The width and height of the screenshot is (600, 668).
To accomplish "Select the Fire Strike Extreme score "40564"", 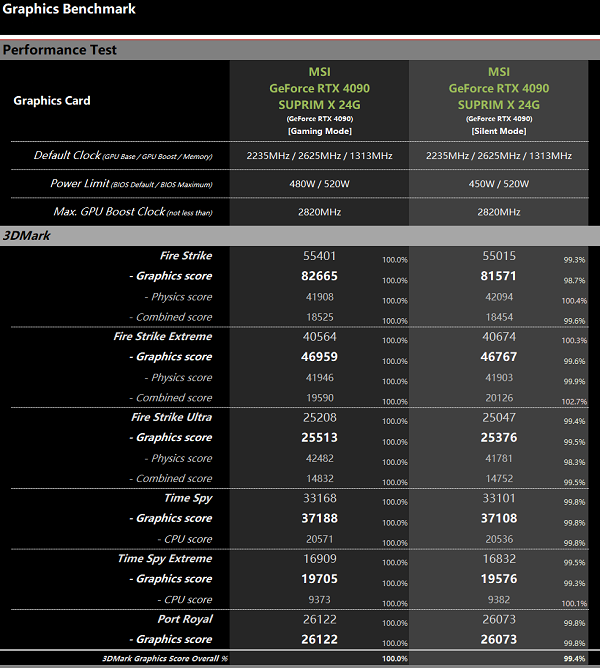I will point(320,337).
